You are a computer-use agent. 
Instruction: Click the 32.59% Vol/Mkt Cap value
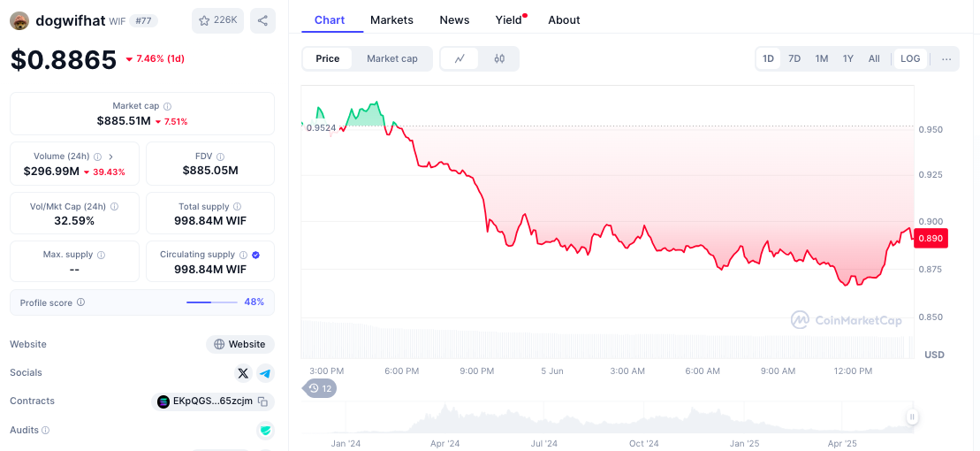coord(74,220)
